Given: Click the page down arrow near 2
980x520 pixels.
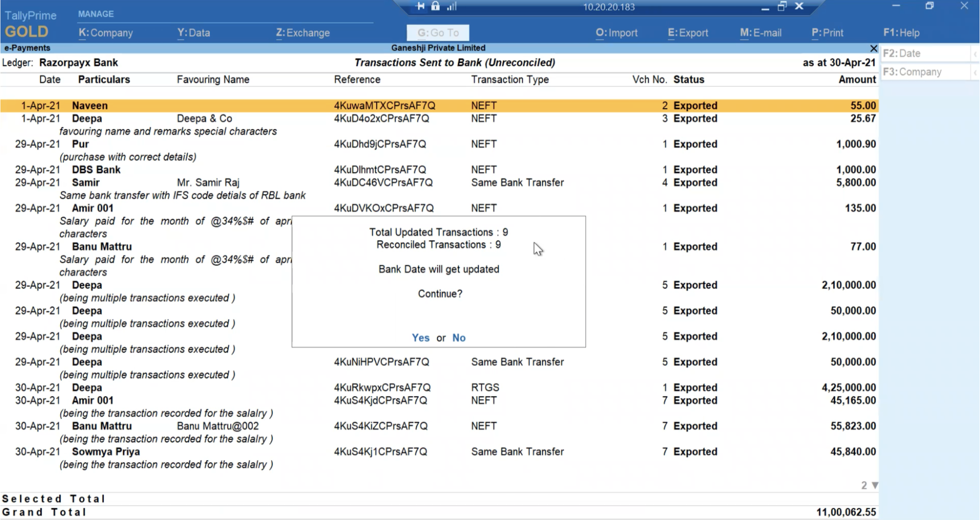Looking at the screenshot, I should 875,485.
